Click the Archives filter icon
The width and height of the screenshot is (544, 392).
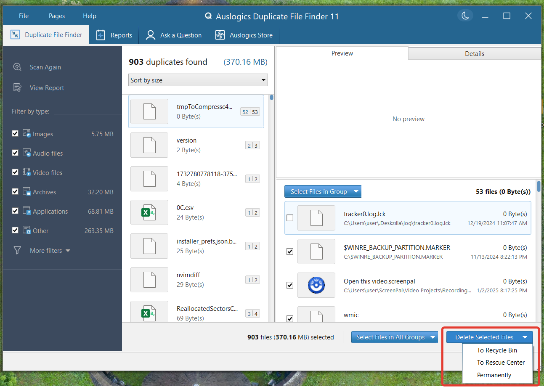(x=27, y=191)
